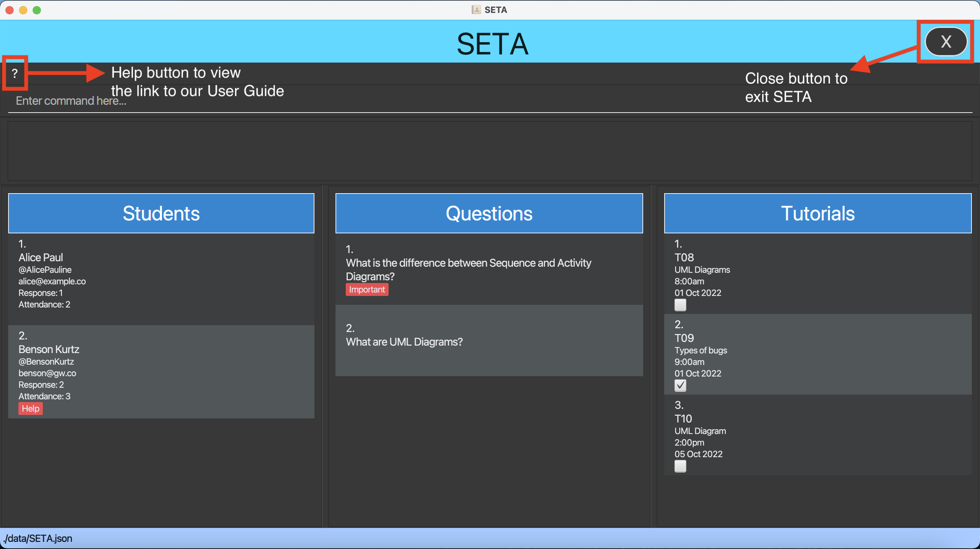Click Alice's Attendance: 2 value
The height and width of the screenshot is (549, 980).
45,304
